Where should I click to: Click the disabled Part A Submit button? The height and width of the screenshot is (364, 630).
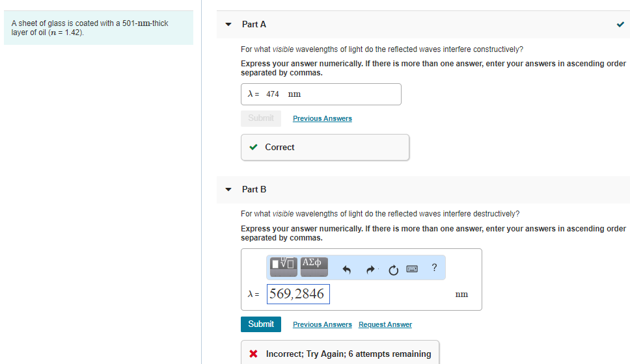(x=261, y=118)
